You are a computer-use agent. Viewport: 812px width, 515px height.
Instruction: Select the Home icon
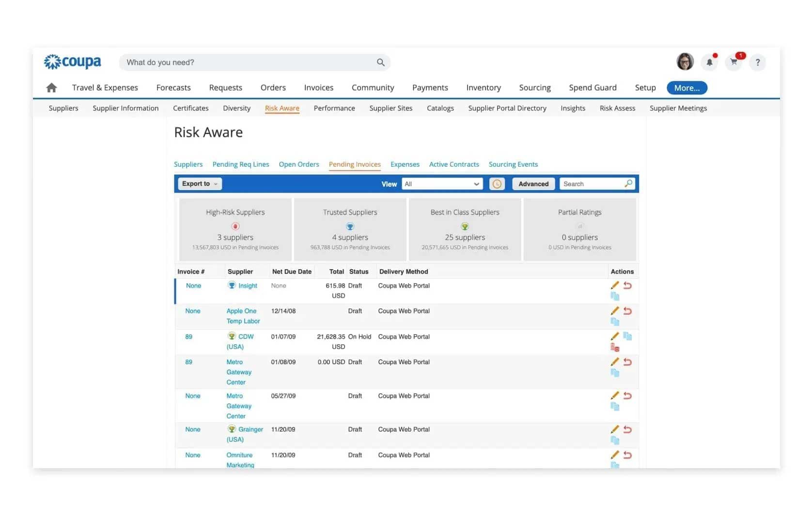(x=51, y=87)
